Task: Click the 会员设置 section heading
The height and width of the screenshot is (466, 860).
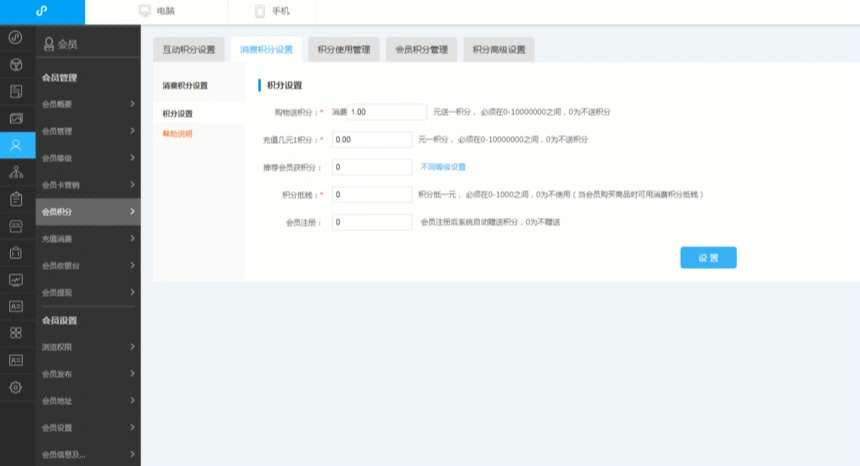Action: tap(59, 320)
